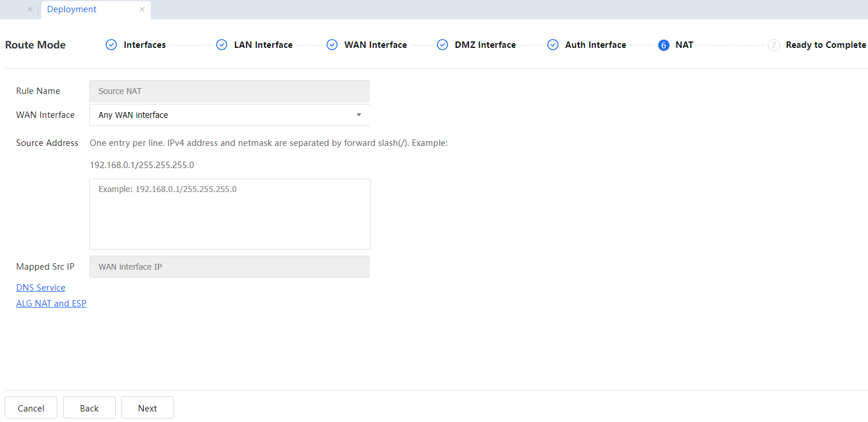Close the leftmost unnamed tab
868x422 pixels.
point(30,9)
